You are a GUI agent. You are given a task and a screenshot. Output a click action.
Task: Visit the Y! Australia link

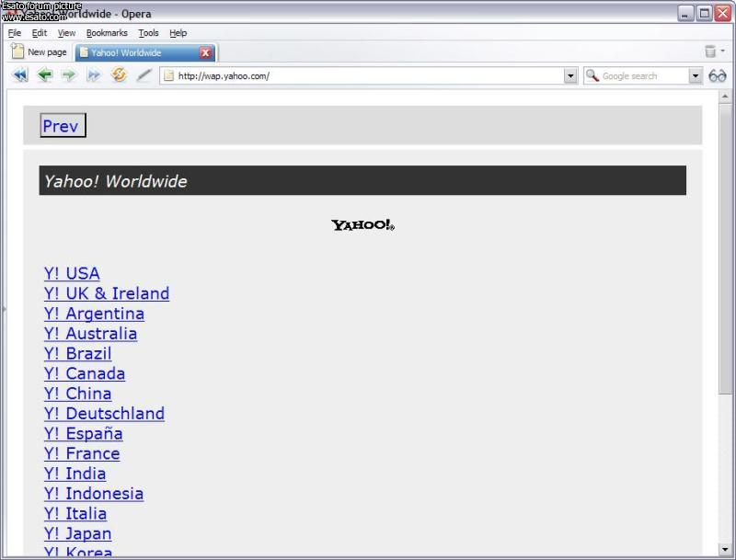pos(90,334)
